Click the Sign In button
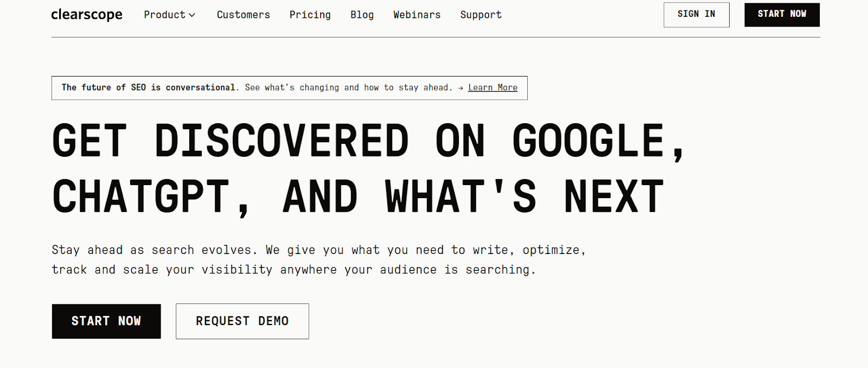868x368 pixels. [x=696, y=15]
